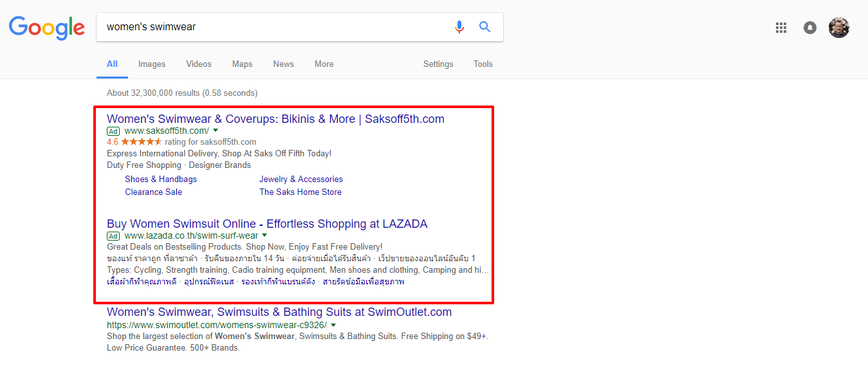The height and width of the screenshot is (368, 868).
Task: Open the search Tools options
Action: 483,64
